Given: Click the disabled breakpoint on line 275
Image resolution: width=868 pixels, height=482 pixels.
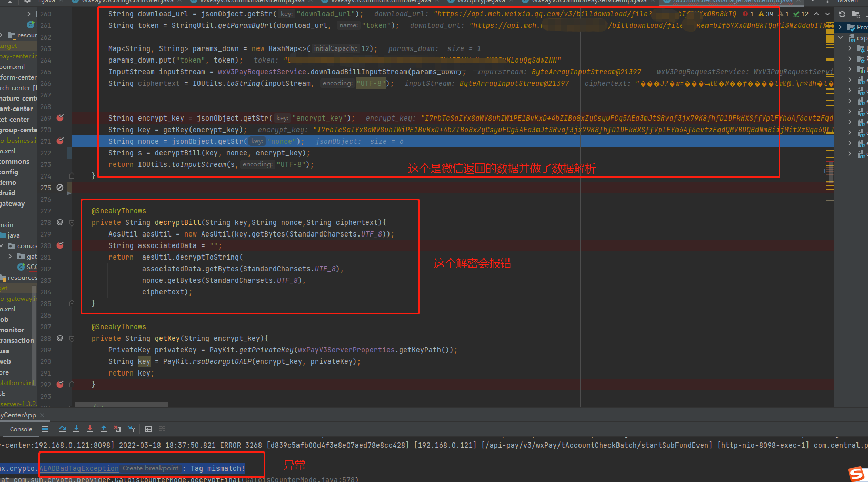Looking at the screenshot, I should tap(60, 188).
